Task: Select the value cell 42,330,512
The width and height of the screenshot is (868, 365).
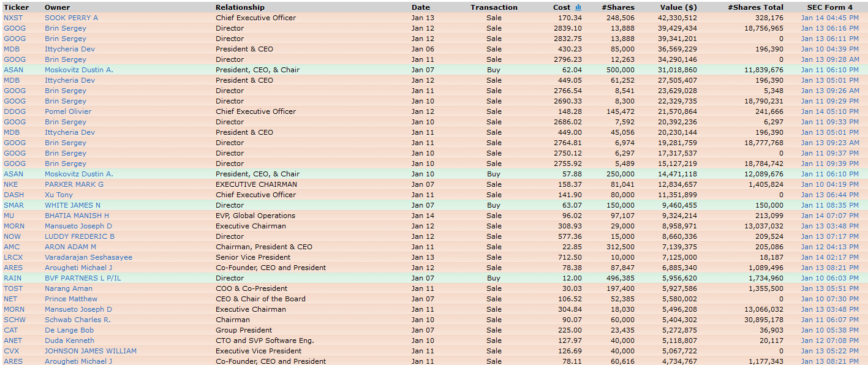Action: tap(677, 18)
